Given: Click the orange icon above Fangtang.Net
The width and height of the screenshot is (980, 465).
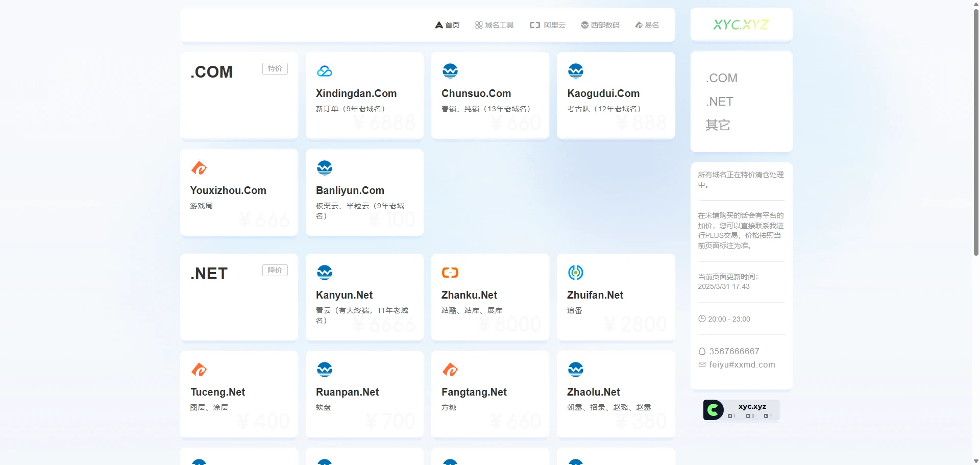Looking at the screenshot, I should 450,370.
